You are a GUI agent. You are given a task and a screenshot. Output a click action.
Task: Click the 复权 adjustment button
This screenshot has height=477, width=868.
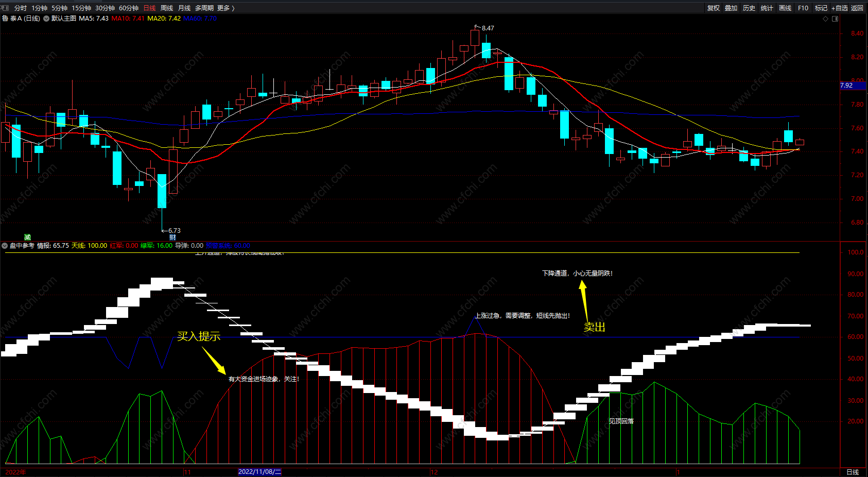coord(714,8)
